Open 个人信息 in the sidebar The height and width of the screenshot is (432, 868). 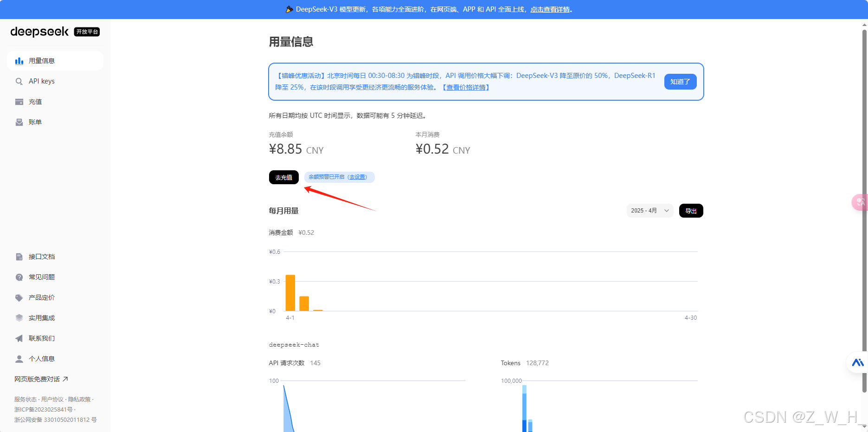click(x=55, y=359)
